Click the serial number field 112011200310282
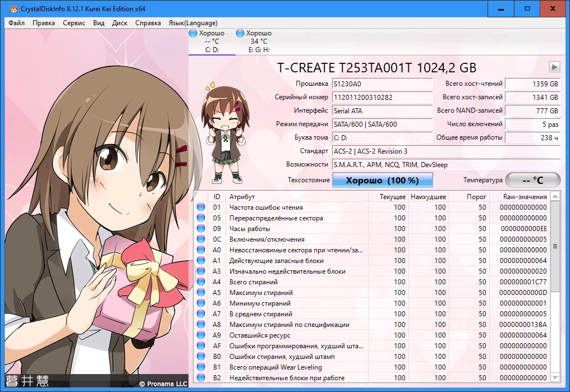 point(383,98)
